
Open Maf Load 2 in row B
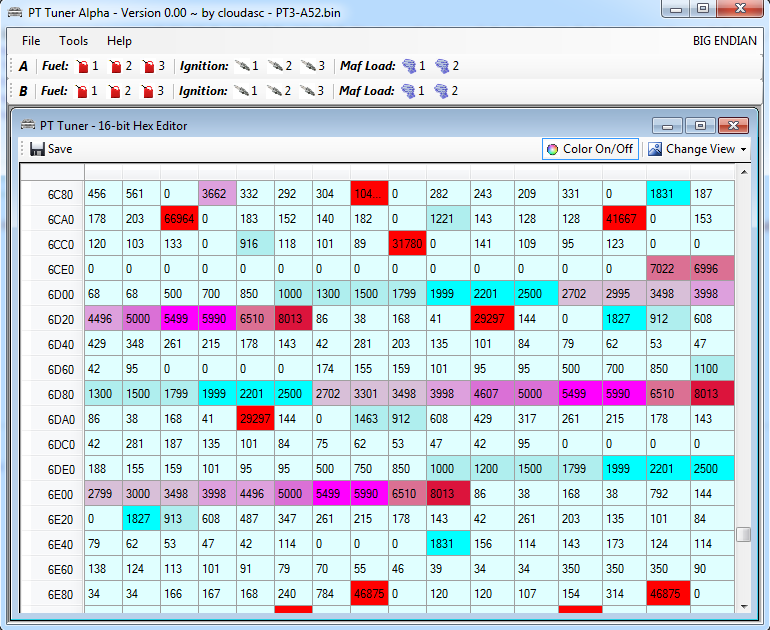446,91
